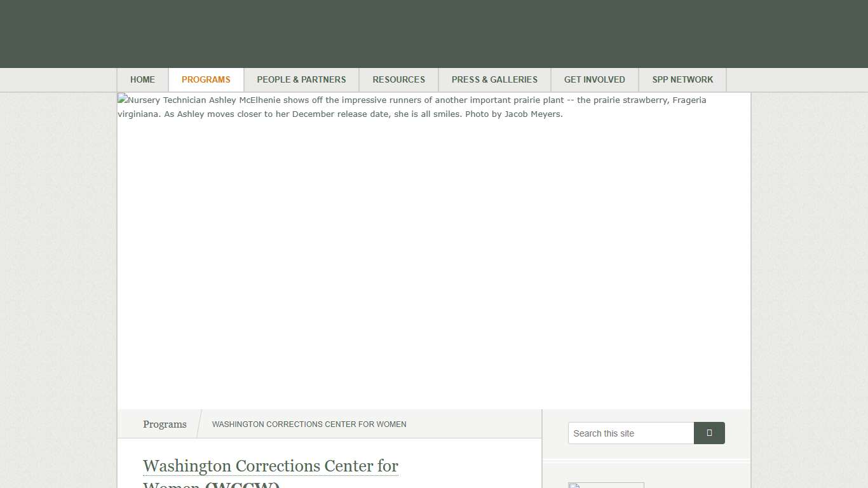This screenshot has height=488, width=868.
Task: Select the highlighted PROGRAMS tab
Action: [x=206, y=79]
